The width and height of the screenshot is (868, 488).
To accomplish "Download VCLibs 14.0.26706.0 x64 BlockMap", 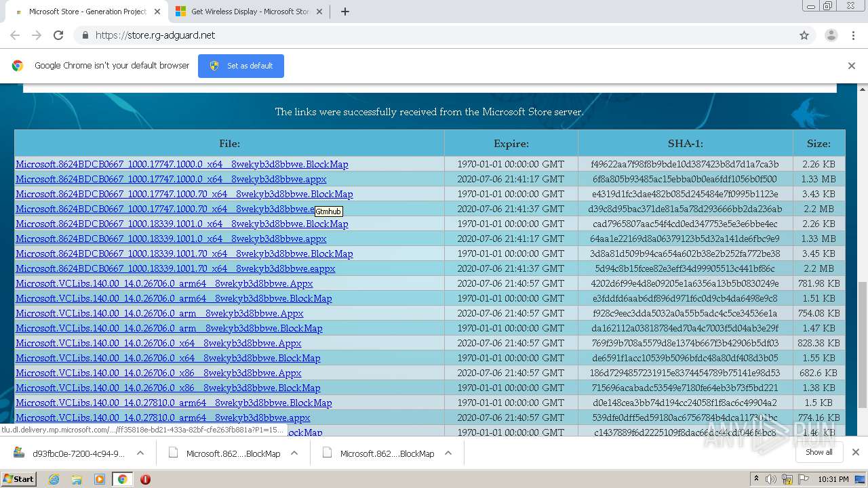I will point(168,358).
